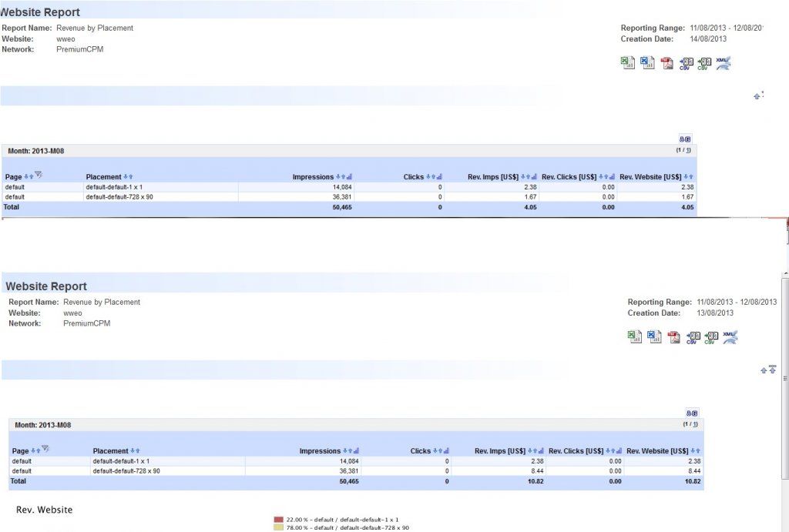Screen dimensions: 789x532
Task: Select red 22% legend swatch in chart
Action: click(278, 520)
